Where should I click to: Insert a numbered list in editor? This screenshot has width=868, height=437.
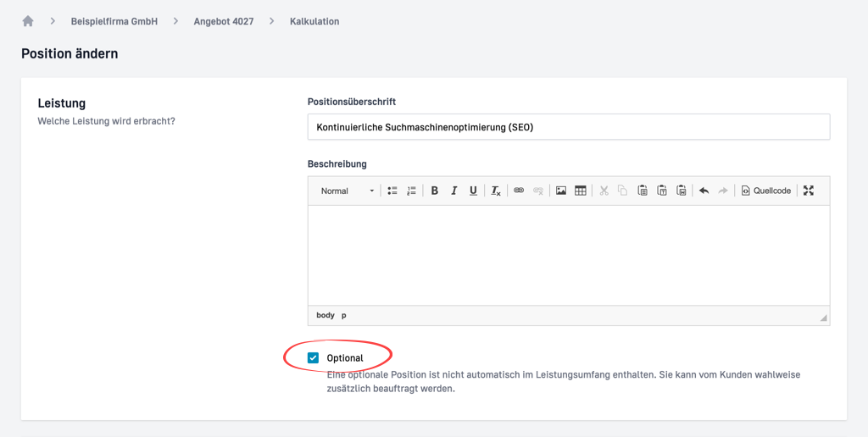(x=411, y=191)
